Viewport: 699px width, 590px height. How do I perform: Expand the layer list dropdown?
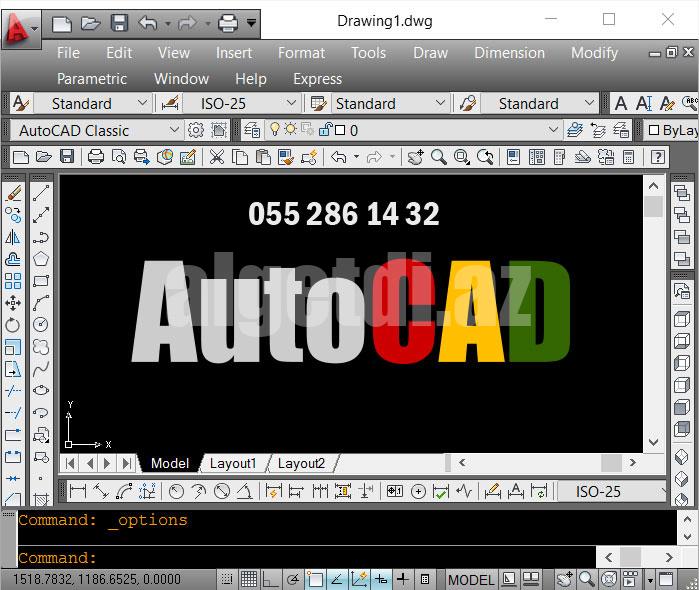coord(553,130)
